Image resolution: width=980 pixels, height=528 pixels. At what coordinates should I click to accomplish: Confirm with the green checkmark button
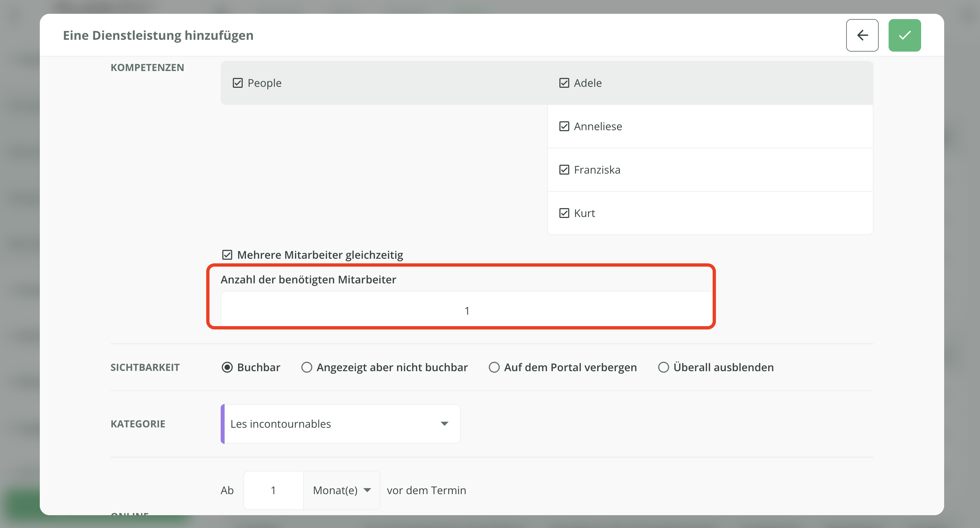click(x=904, y=36)
